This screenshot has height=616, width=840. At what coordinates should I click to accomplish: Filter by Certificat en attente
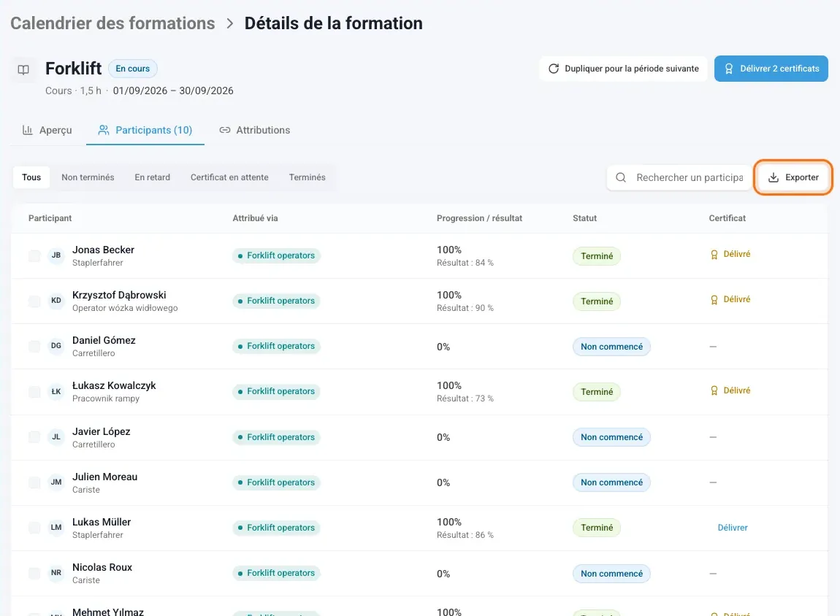point(229,177)
